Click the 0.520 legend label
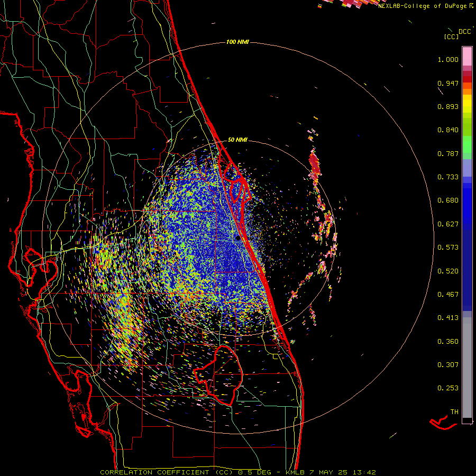476x476 pixels. pyautogui.click(x=448, y=271)
